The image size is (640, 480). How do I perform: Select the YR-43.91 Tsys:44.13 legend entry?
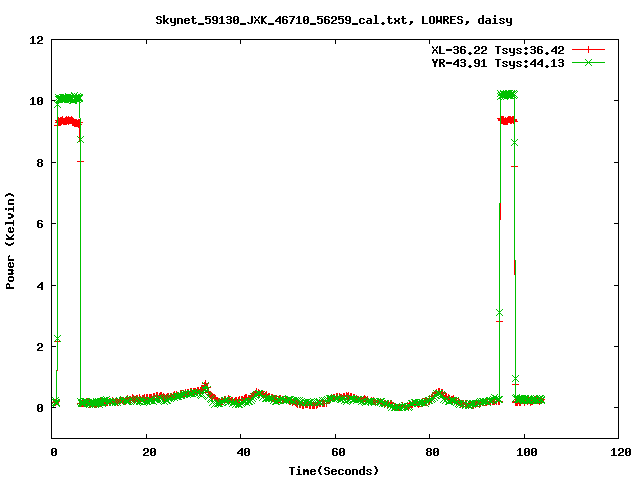tap(498, 63)
